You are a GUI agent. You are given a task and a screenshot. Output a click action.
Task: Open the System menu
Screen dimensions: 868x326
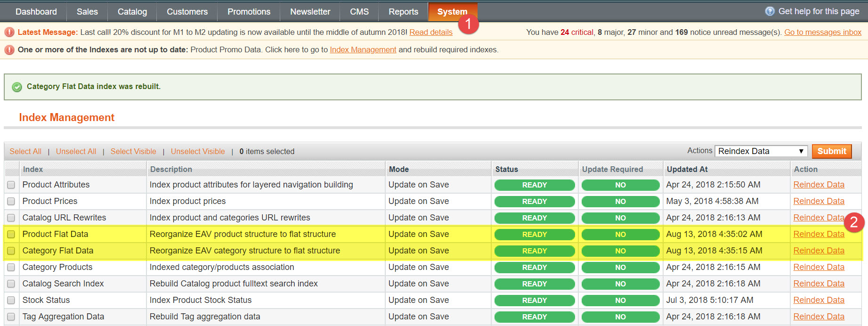coord(452,12)
